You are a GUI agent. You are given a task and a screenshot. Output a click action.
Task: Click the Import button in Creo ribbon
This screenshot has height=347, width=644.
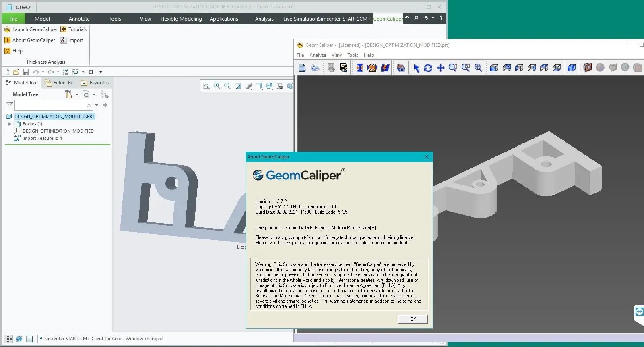[72, 40]
